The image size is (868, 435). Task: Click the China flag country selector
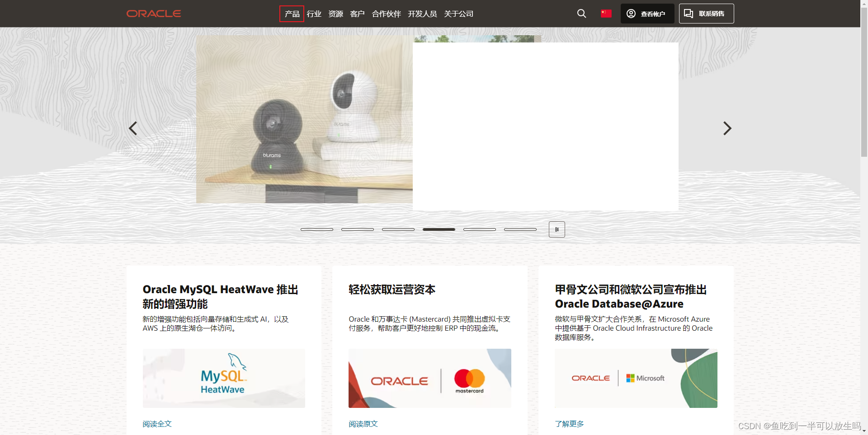click(606, 14)
